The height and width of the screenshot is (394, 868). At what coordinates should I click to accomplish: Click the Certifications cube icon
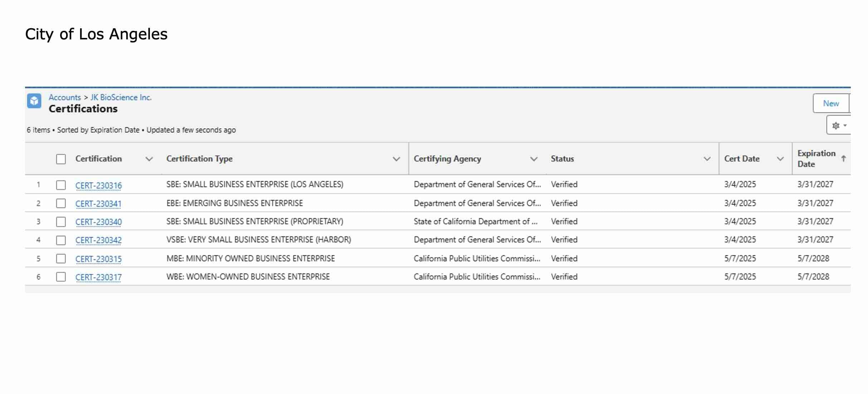point(34,101)
